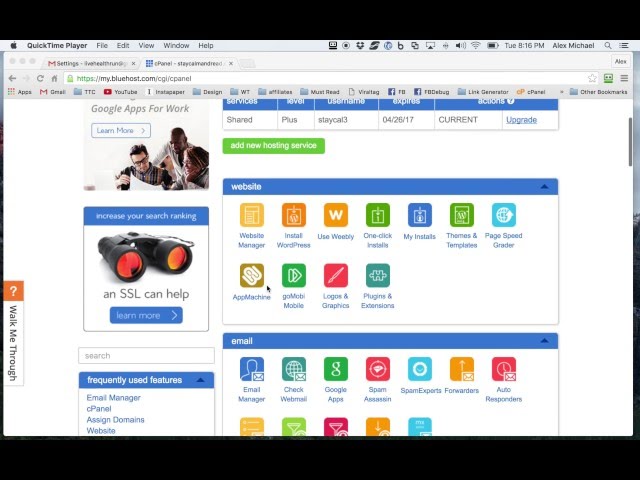Open the Help menu
The height and width of the screenshot is (480, 640).
tap(206, 46)
